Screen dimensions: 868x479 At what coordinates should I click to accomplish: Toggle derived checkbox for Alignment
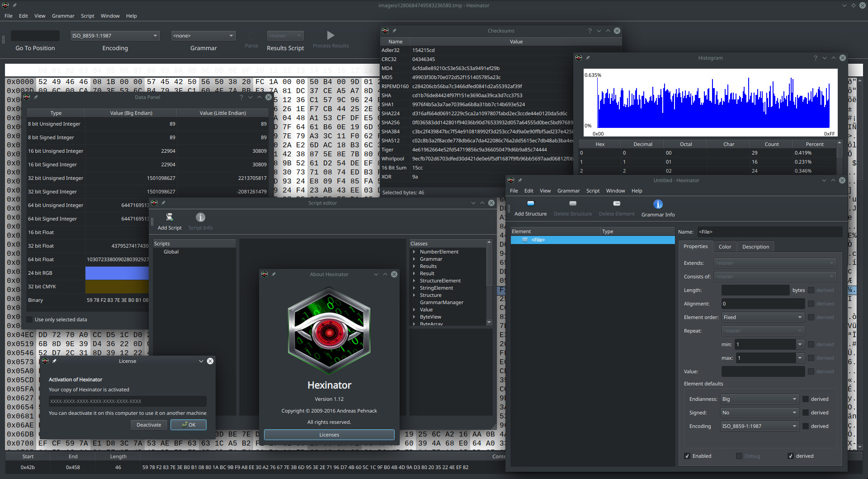(x=811, y=304)
